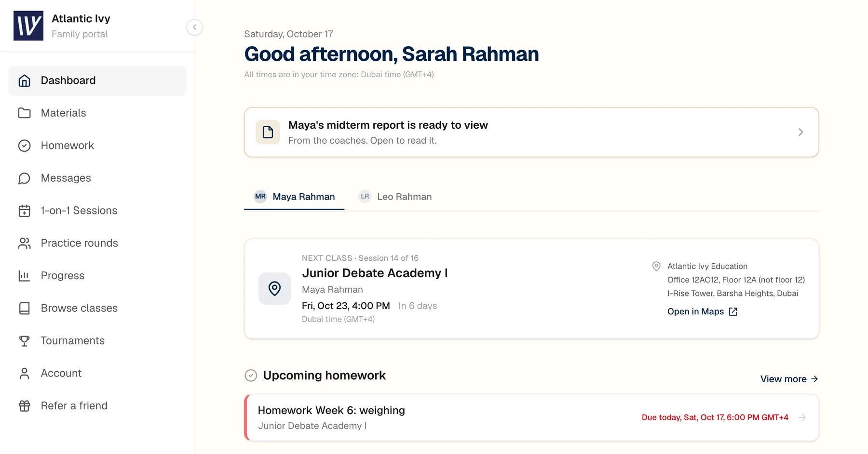Switch to Maya Rahman tab
Image resolution: width=868 pixels, height=454 pixels.
coord(294,197)
